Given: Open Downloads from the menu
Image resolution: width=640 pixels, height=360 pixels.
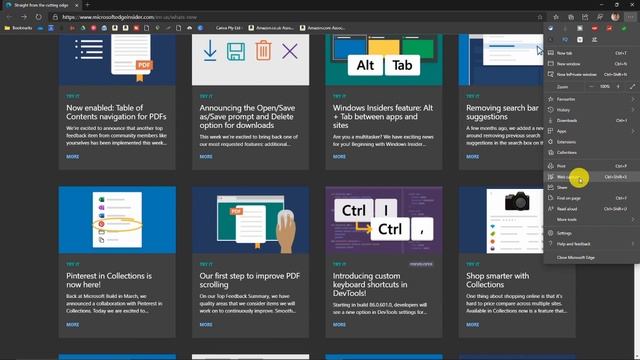Looking at the screenshot, I should pyautogui.click(x=590, y=120).
